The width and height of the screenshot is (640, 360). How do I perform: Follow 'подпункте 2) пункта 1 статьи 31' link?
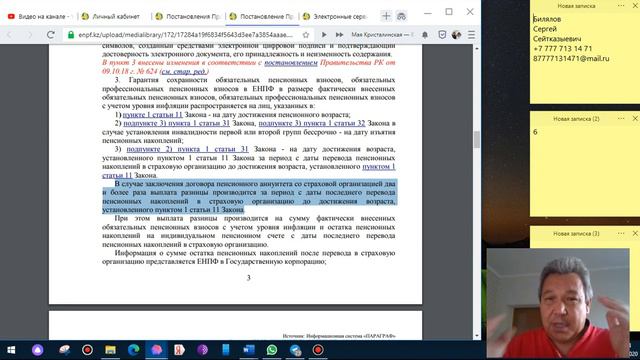[187, 149]
